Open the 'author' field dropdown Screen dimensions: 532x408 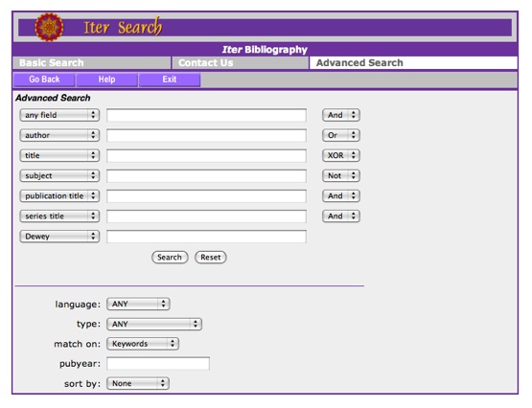click(x=59, y=135)
